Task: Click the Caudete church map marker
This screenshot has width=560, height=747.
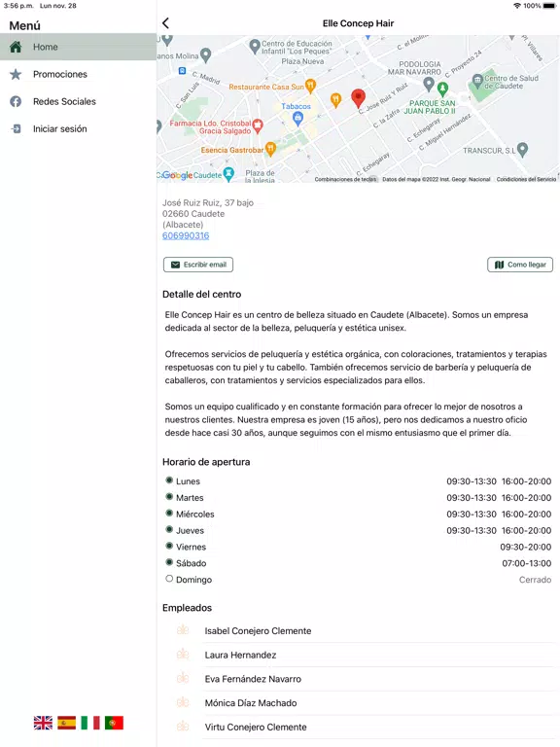Action: (x=229, y=174)
